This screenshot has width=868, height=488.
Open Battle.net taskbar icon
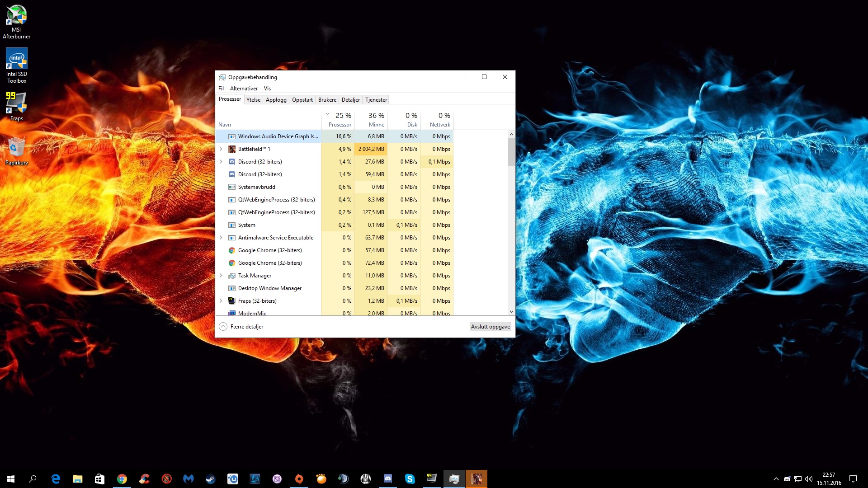tap(255, 479)
